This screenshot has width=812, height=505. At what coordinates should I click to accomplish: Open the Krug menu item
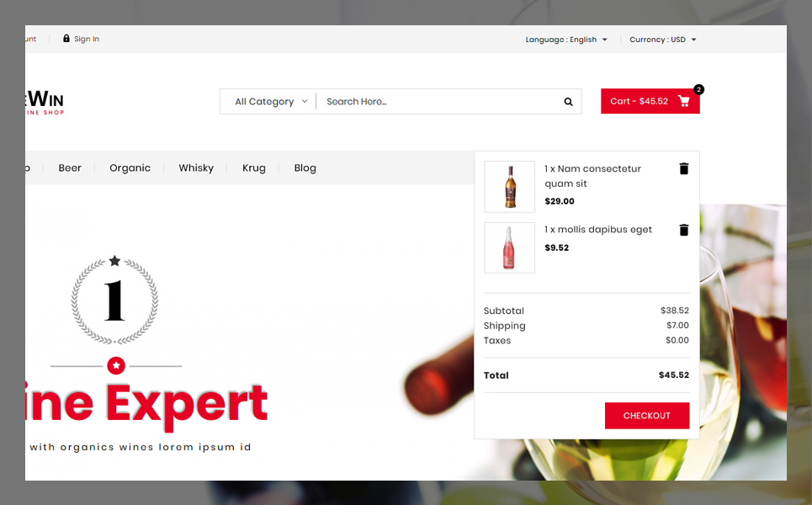tap(254, 167)
